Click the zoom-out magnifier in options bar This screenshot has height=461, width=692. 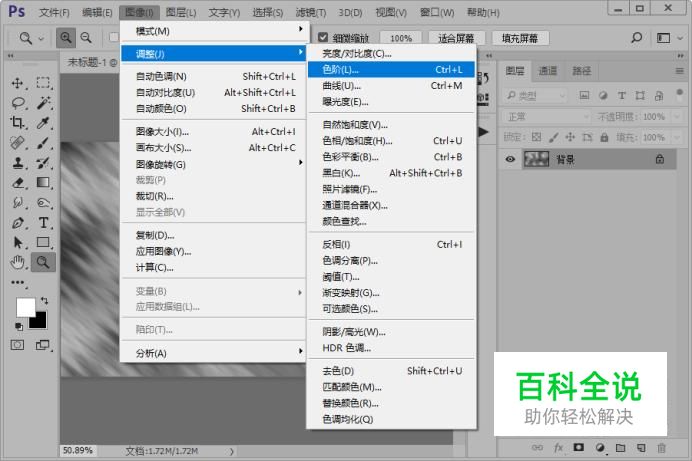click(86, 38)
